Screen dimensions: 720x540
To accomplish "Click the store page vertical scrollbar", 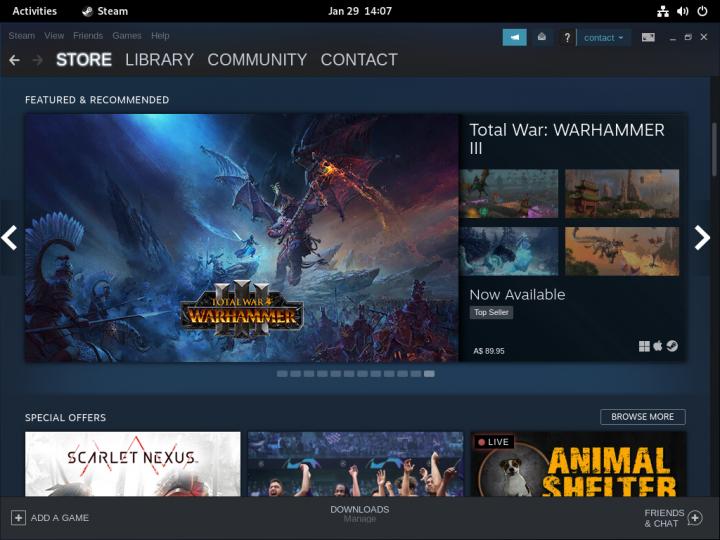I will pyautogui.click(x=714, y=149).
